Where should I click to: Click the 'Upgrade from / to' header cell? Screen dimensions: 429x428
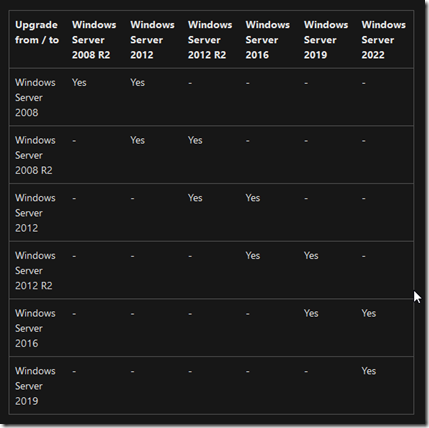(37, 32)
